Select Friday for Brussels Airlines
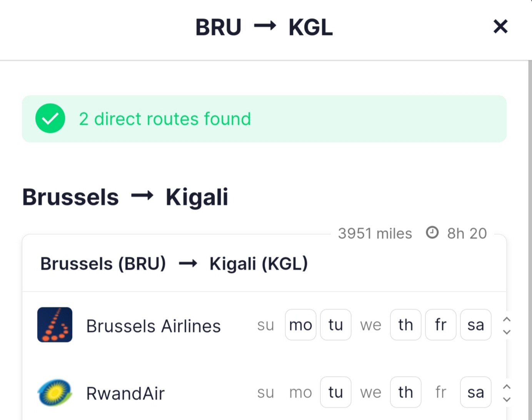 (x=440, y=325)
